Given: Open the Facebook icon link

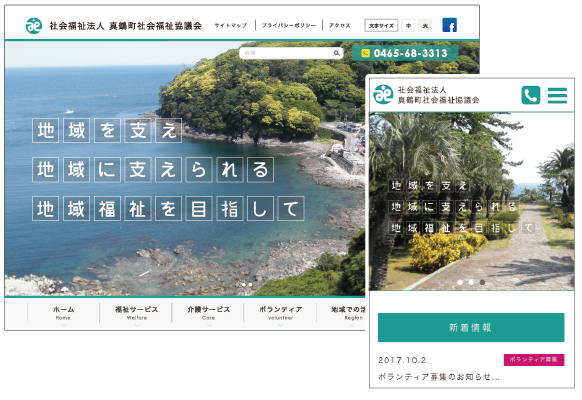Looking at the screenshot, I should (449, 25).
